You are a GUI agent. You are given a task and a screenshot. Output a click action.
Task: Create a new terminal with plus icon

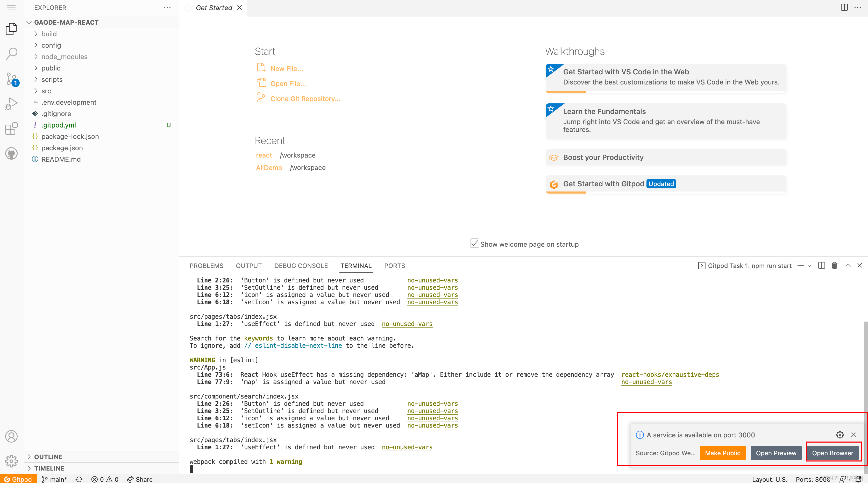coord(801,266)
